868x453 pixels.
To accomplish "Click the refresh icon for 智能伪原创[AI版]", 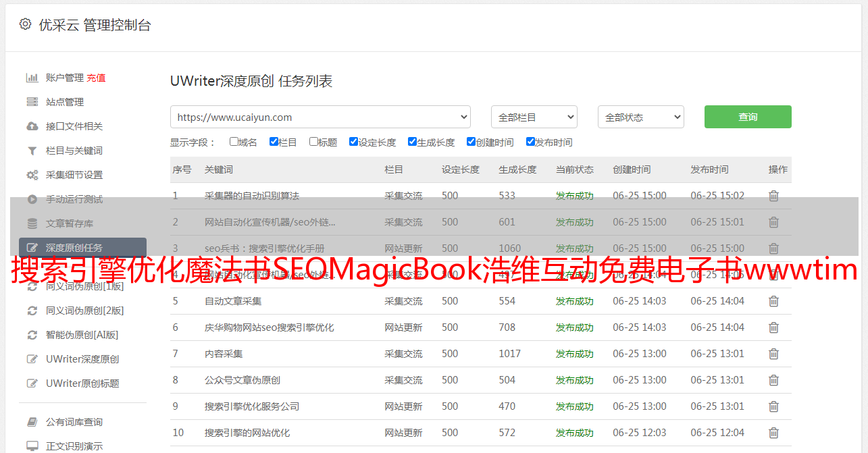I will pos(32,335).
